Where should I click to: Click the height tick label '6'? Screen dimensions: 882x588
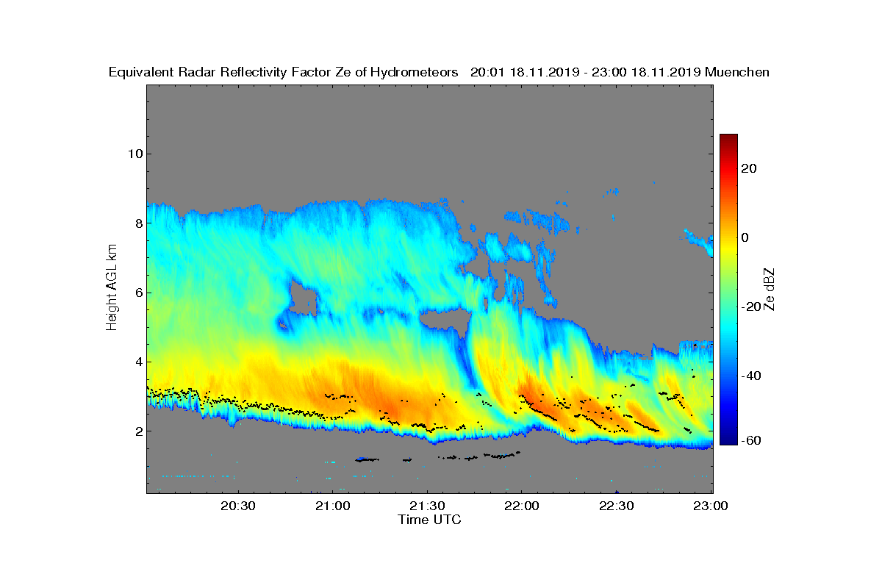[x=138, y=293]
